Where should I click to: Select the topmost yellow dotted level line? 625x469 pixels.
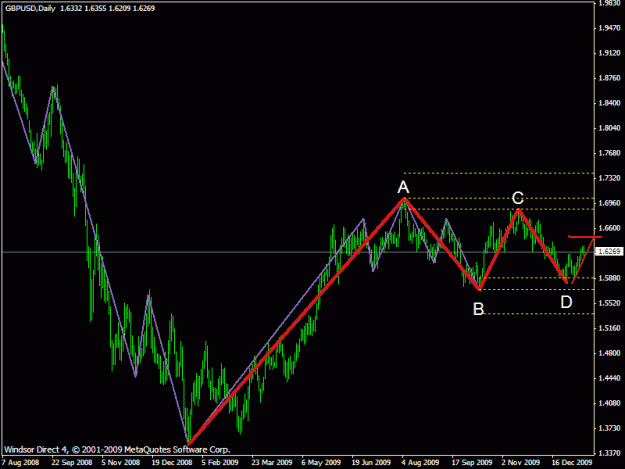pyautogui.click(x=499, y=173)
